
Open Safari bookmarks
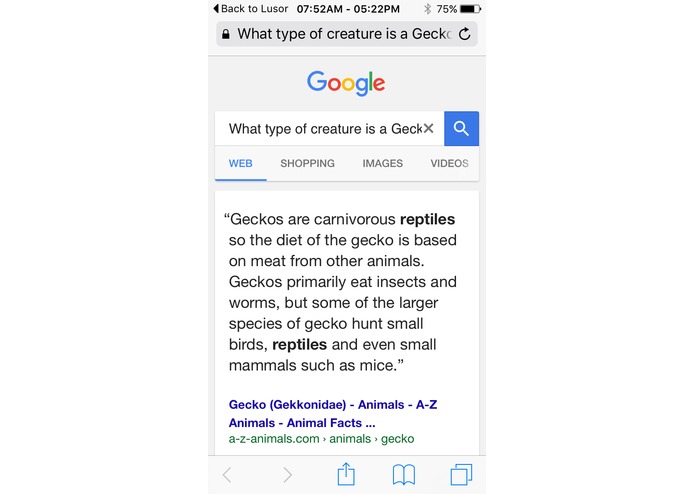tap(404, 475)
